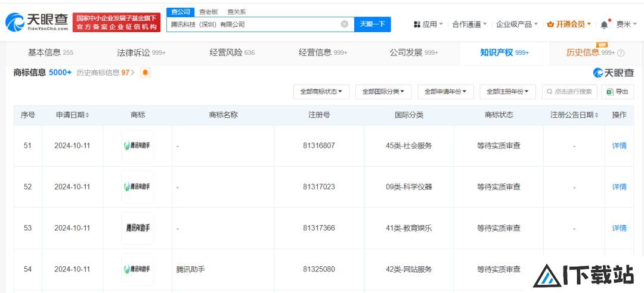Click the trademark name 腾讯助手
Image resolution: width=644 pixels, height=293 pixels.
click(x=191, y=270)
